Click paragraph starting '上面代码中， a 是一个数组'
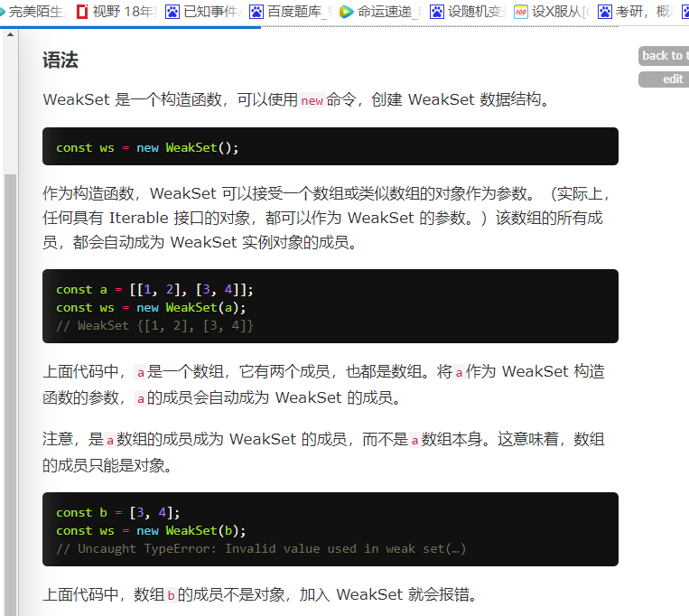689x616 pixels. (323, 385)
